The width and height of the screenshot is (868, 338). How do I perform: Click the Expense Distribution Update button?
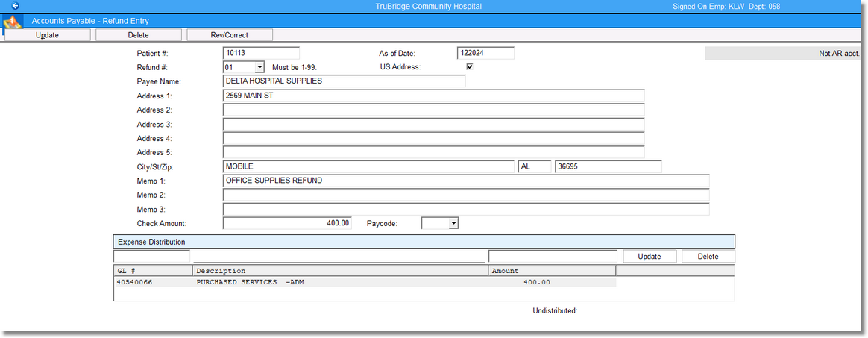(650, 257)
